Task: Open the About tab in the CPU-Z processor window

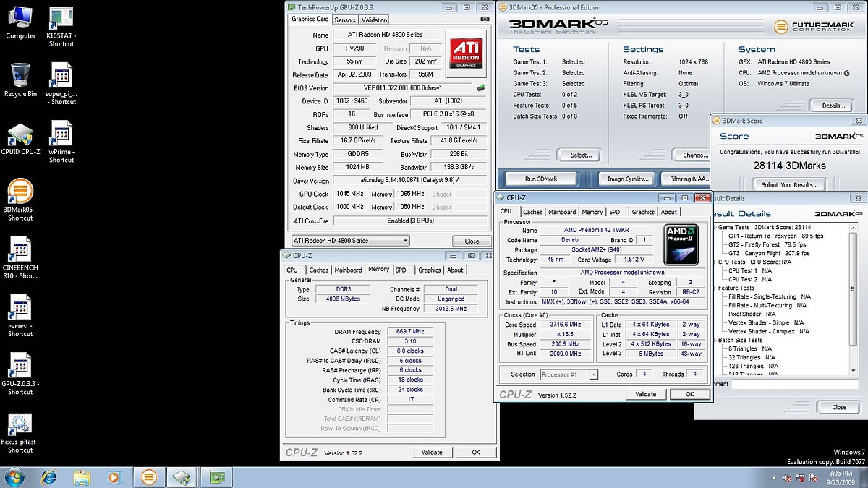Action: pos(669,212)
